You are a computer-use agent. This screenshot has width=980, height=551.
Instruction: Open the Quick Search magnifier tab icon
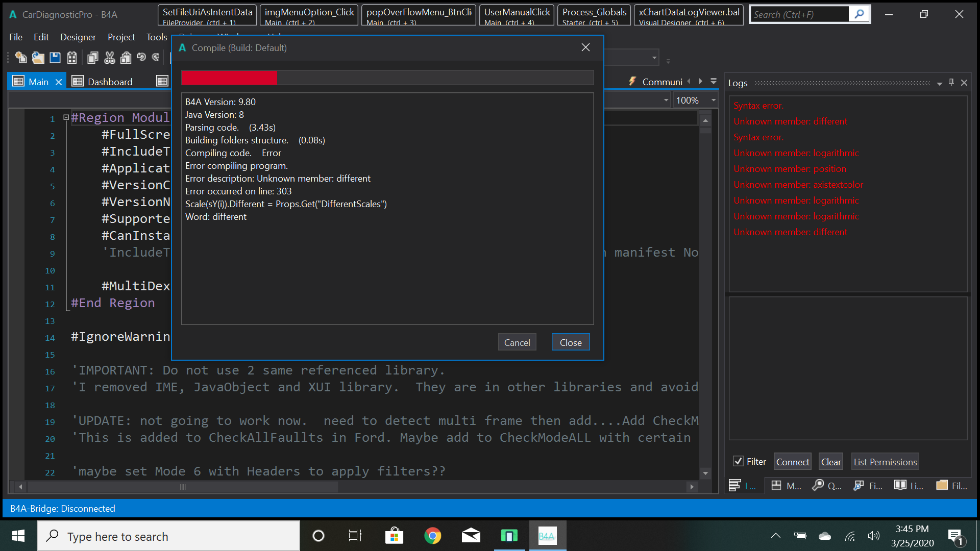click(818, 485)
